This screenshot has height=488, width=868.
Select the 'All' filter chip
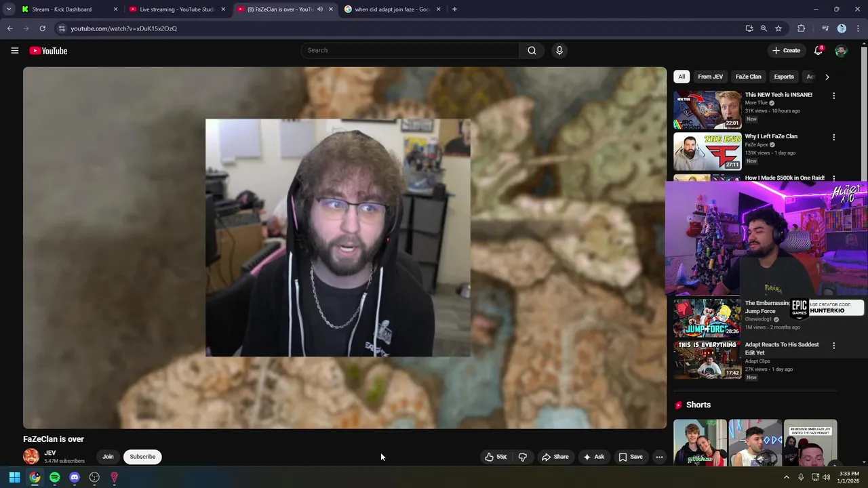[682, 77]
